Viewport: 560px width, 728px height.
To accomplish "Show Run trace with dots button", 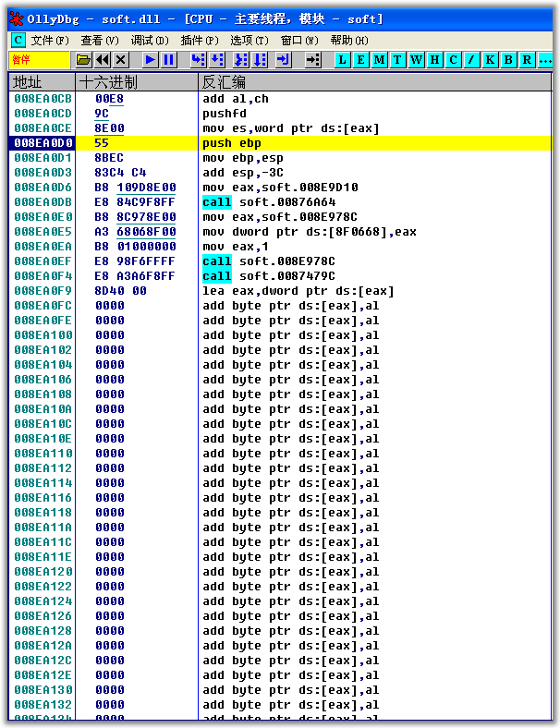I will click(x=544, y=59).
